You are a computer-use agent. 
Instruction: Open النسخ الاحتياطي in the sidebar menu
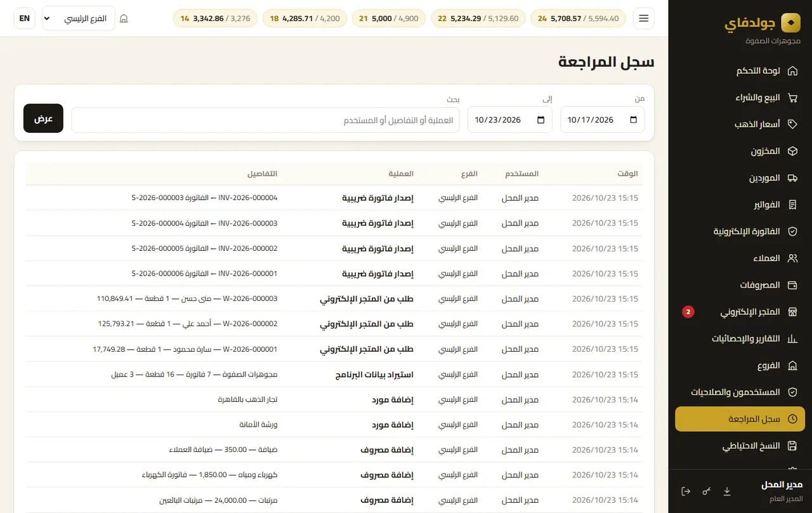(740, 446)
